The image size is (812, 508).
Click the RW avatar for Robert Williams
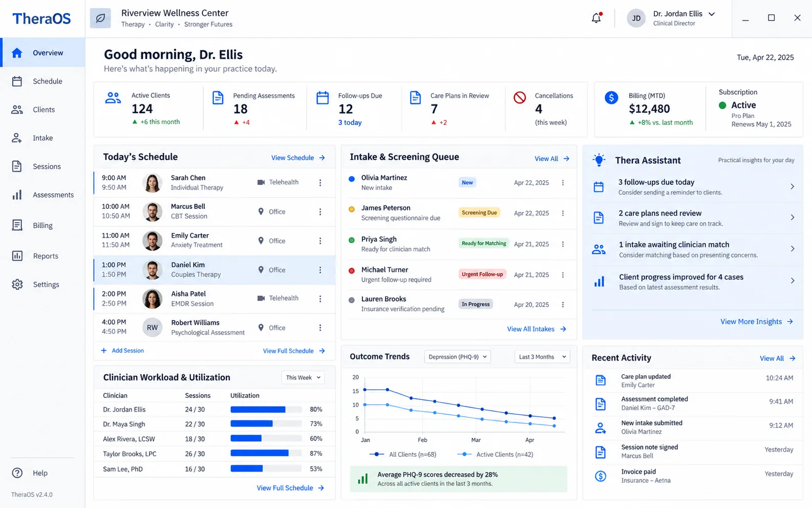pos(152,328)
